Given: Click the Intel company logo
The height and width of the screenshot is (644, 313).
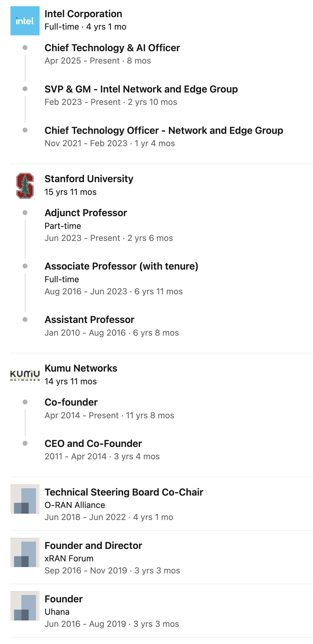Looking at the screenshot, I should pos(25,21).
